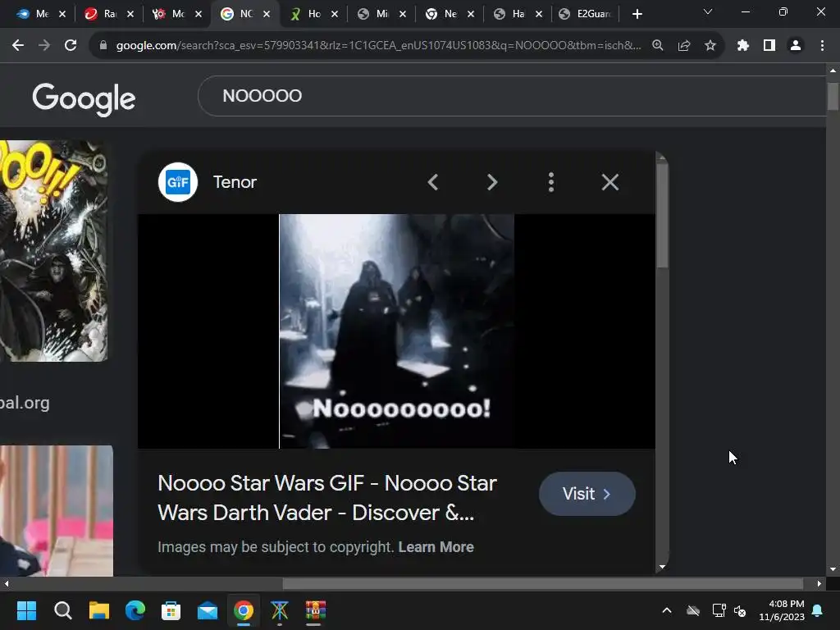Bookmark this page with the star
This screenshot has height=630, width=840.
coord(710,46)
